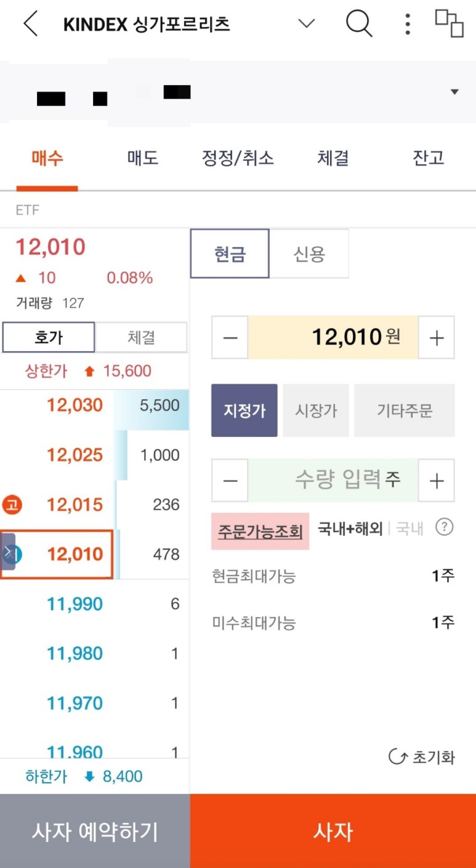The image size is (476, 868).
Task: Switch orderbook view to 체결
Action: (141, 337)
